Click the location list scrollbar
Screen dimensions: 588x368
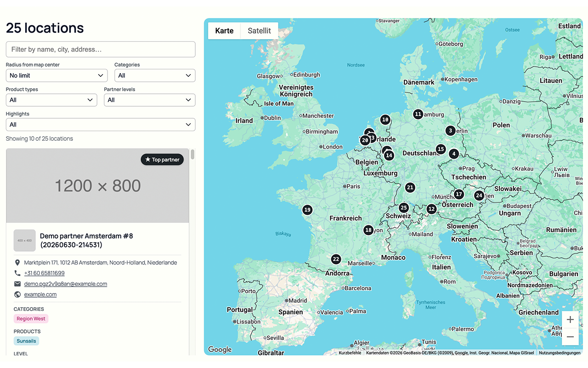[x=192, y=155]
